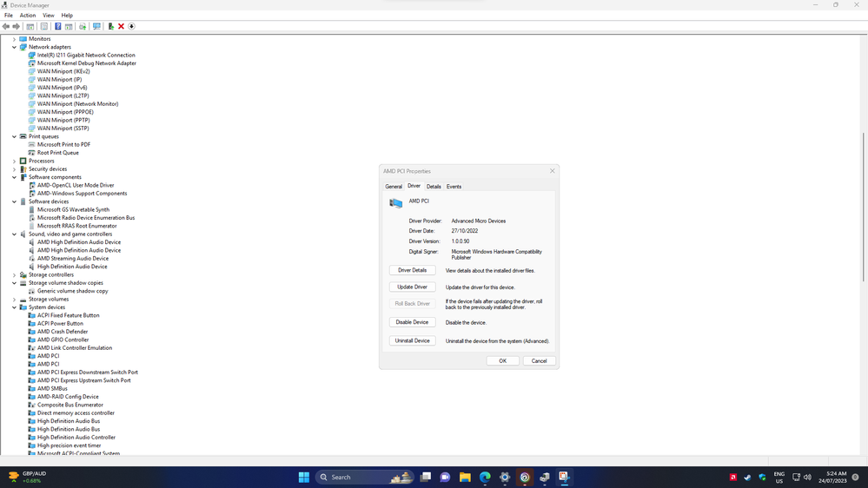
Task: Collapse the Network adapters category
Action: tap(15, 47)
